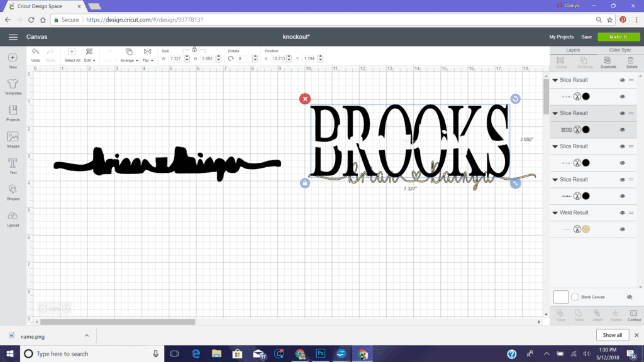Undo the last action

(36, 55)
